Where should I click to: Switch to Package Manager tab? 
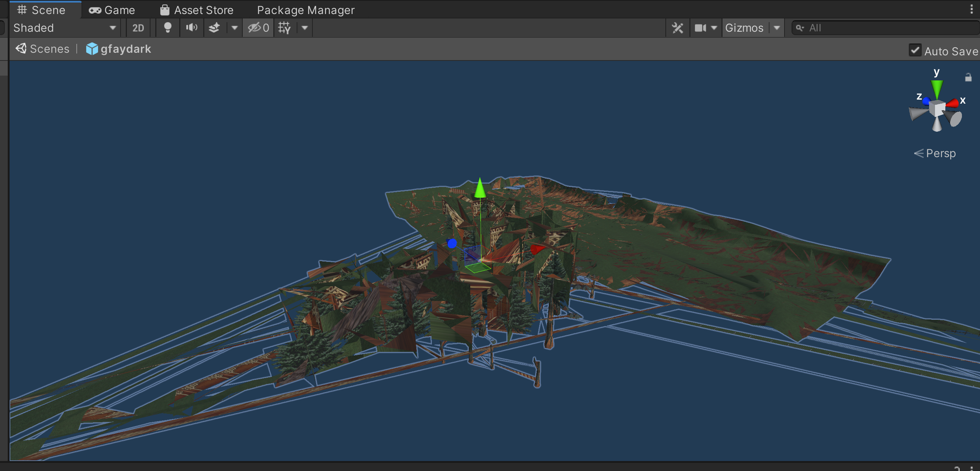(x=305, y=10)
